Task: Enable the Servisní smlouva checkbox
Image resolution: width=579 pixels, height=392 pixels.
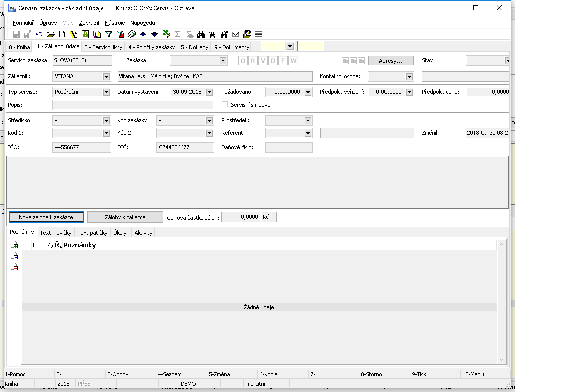Action: pos(225,105)
